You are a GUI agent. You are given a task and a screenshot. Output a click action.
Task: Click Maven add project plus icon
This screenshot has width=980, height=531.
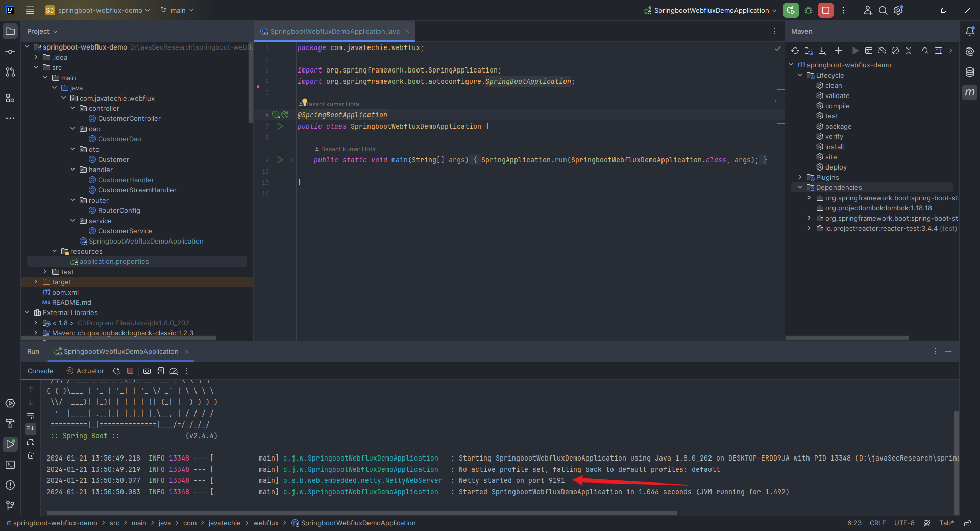[838, 51]
